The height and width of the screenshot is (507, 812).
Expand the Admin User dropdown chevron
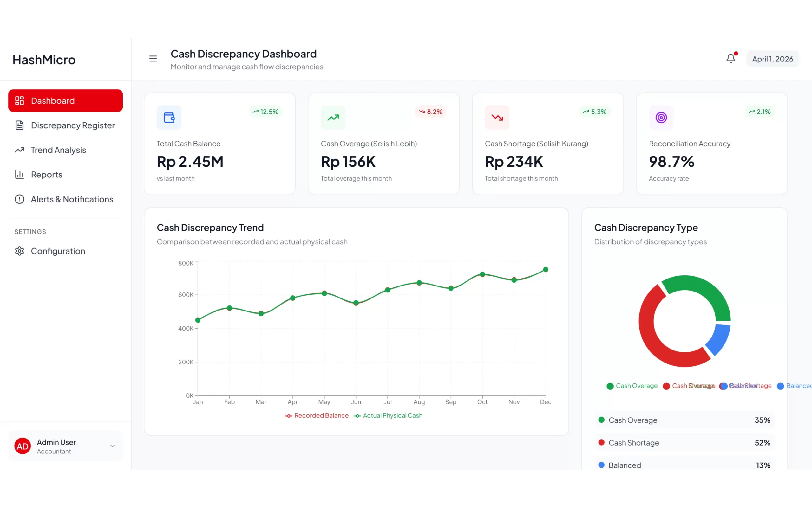pos(112,446)
